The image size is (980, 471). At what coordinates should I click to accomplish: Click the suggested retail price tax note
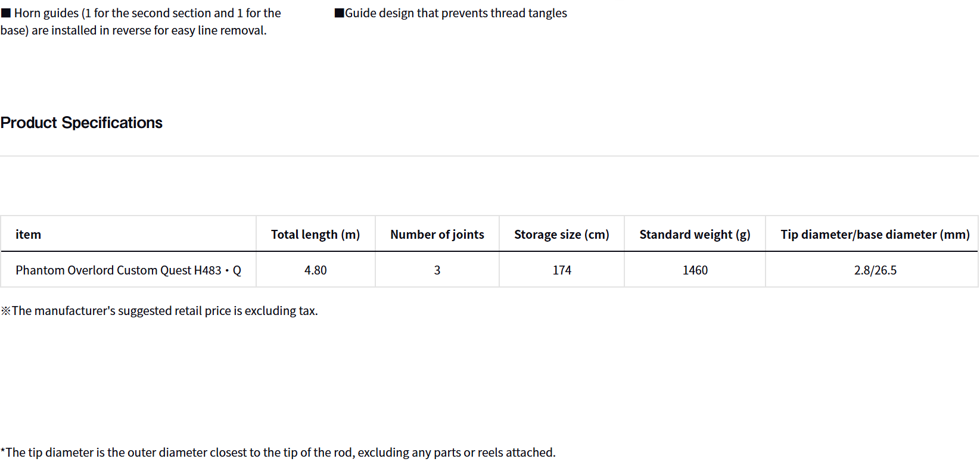160,311
